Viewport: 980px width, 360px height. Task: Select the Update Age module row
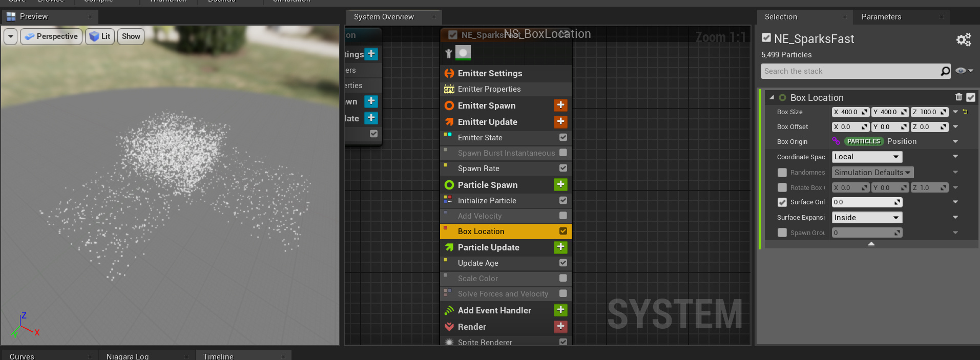click(506, 263)
